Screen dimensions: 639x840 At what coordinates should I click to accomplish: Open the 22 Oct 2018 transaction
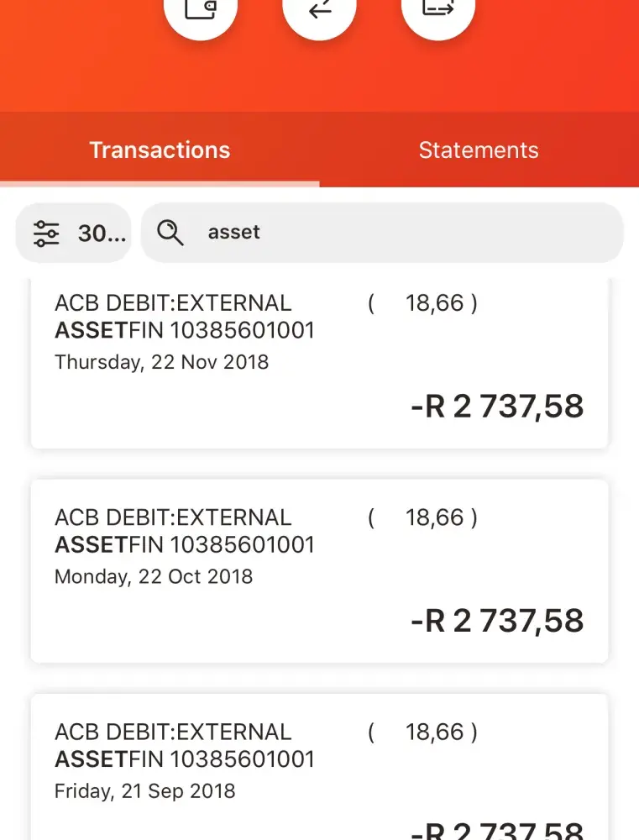click(319, 571)
